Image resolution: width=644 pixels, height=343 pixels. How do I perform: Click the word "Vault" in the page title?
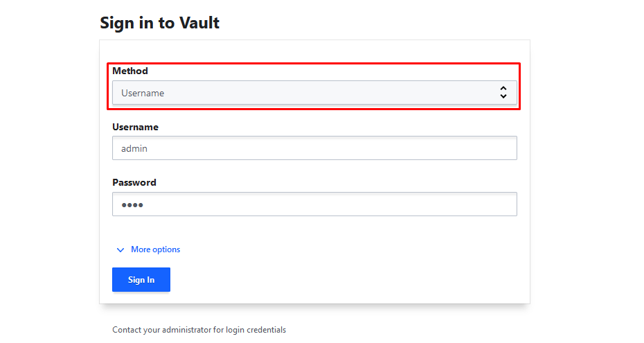pos(199,22)
